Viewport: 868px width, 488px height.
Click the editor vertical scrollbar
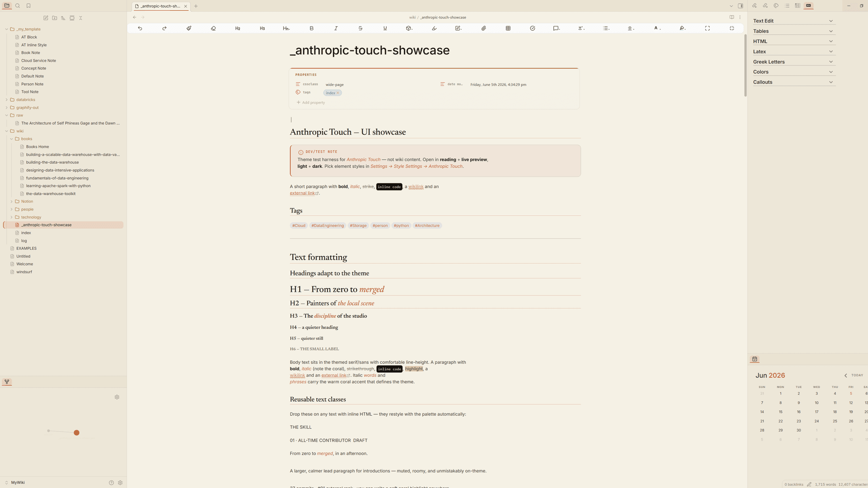(745, 66)
